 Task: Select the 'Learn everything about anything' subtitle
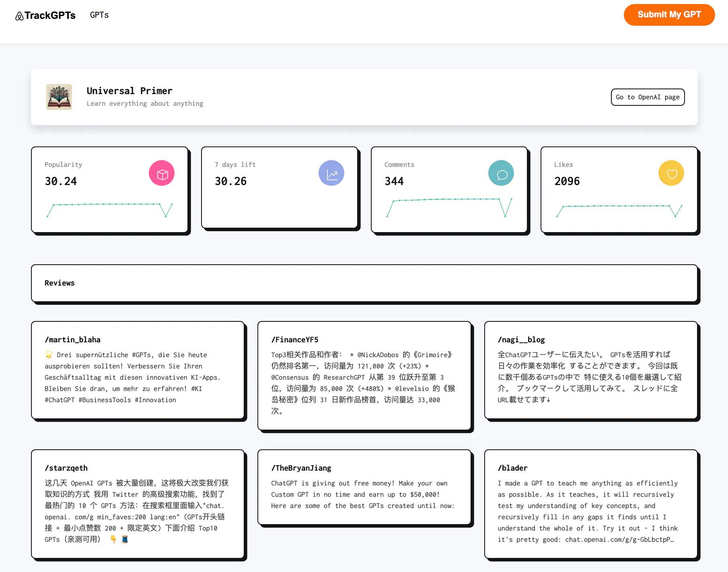pyautogui.click(x=145, y=103)
